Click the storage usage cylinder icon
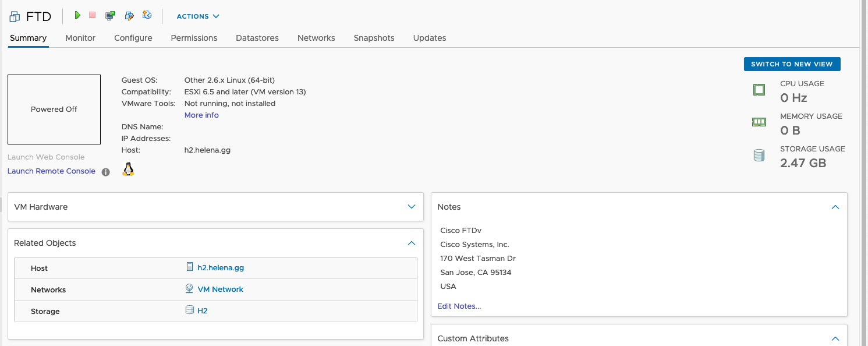 click(x=759, y=156)
